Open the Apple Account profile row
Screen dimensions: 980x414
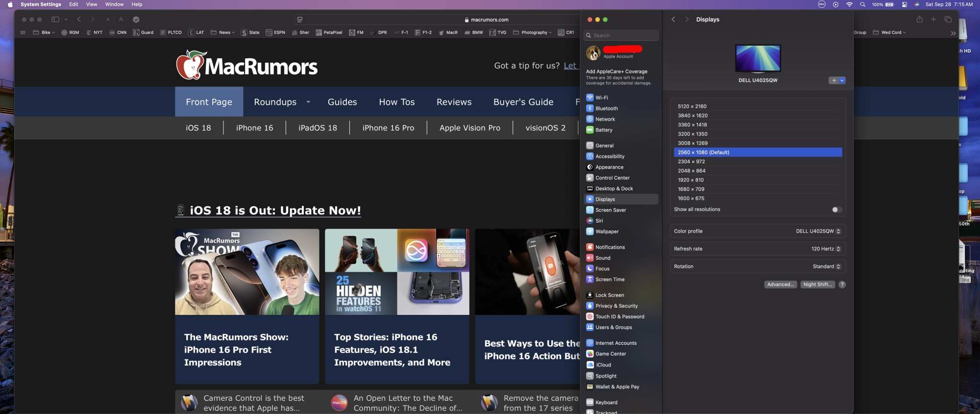(621, 52)
